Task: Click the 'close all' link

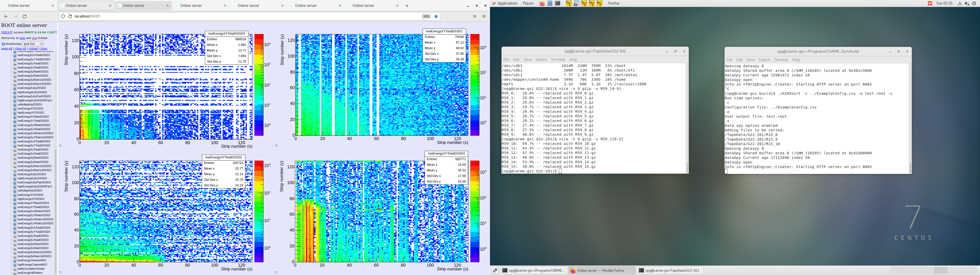Action: pyautogui.click(x=20, y=49)
